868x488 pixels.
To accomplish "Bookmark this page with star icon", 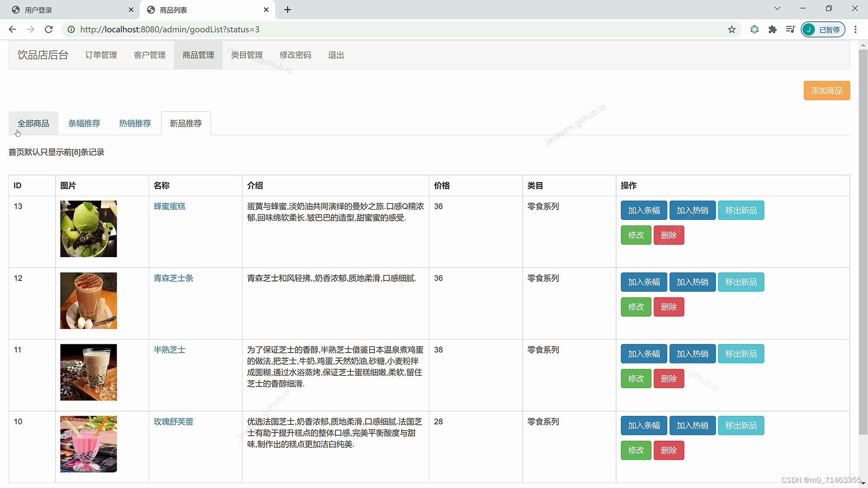I will point(731,29).
